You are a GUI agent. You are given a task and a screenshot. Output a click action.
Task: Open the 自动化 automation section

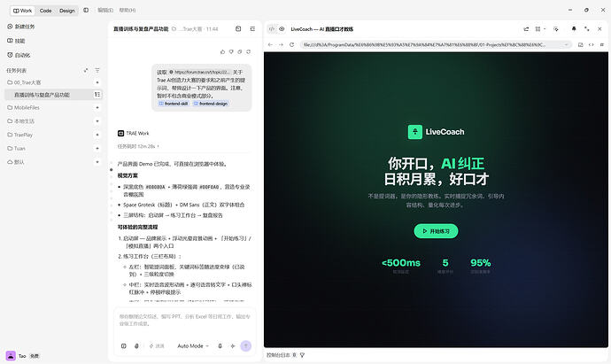pyautogui.click(x=19, y=55)
